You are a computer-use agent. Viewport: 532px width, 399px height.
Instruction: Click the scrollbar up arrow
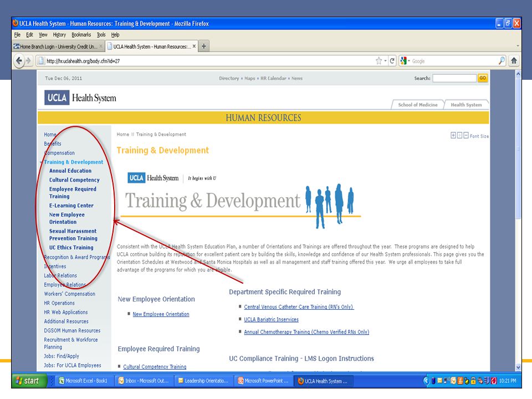click(x=518, y=74)
